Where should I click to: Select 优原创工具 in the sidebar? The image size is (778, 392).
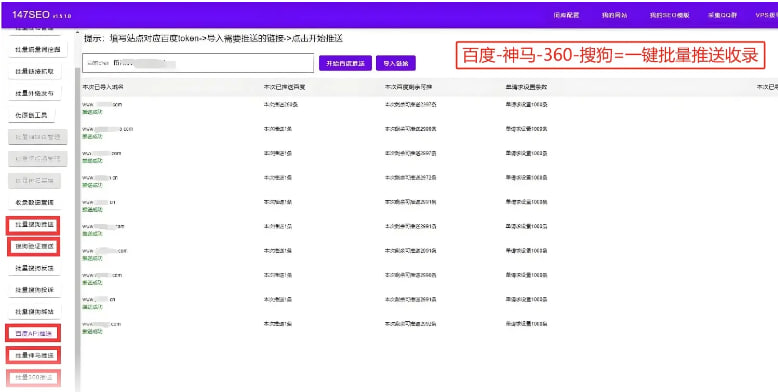click(31, 115)
